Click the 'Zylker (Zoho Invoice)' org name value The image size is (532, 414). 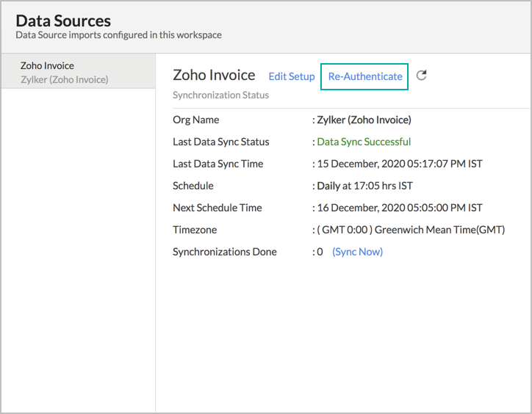[364, 120]
